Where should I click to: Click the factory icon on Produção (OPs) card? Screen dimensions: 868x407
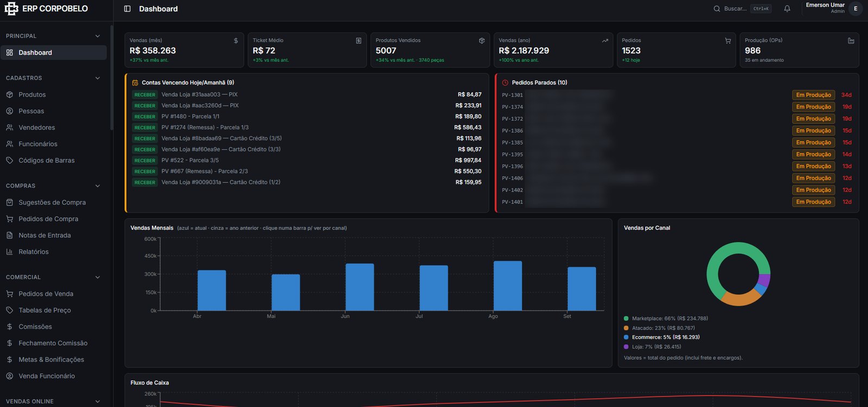click(x=851, y=41)
